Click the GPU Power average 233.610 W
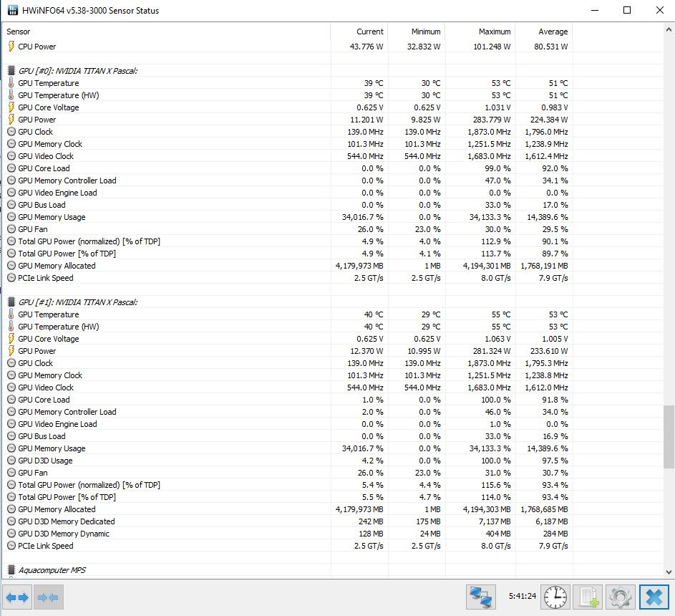675x616 pixels. [549, 351]
